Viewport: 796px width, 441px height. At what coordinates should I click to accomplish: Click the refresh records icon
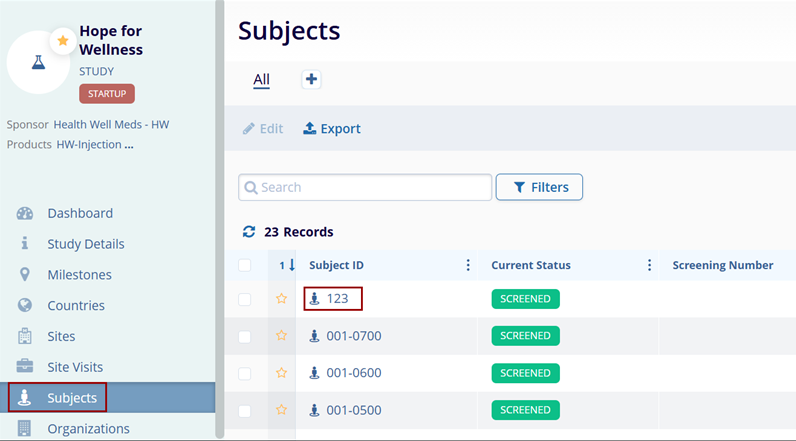249,232
